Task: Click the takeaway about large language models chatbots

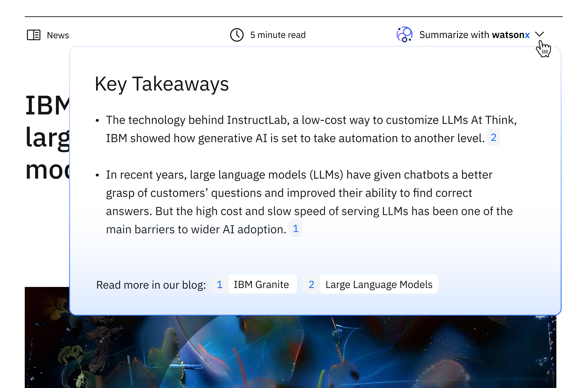Action: pyautogui.click(x=309, y=202)
